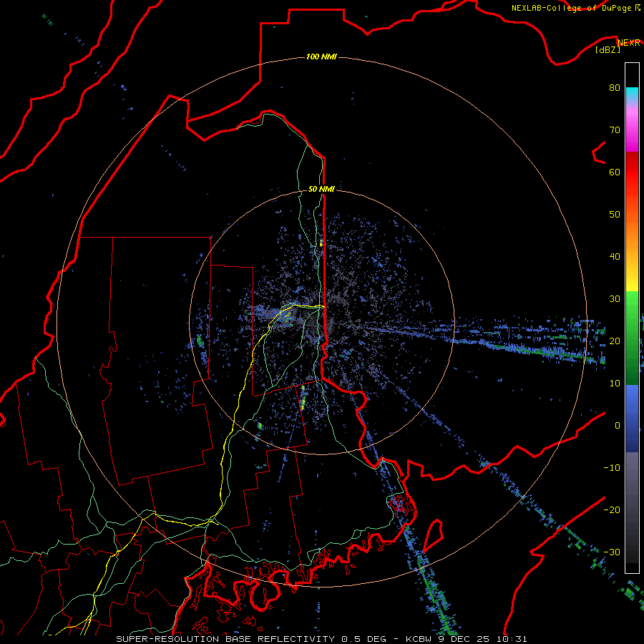
Task: Click the 50 value on reflectivity scale
Action: pos(615,215)
